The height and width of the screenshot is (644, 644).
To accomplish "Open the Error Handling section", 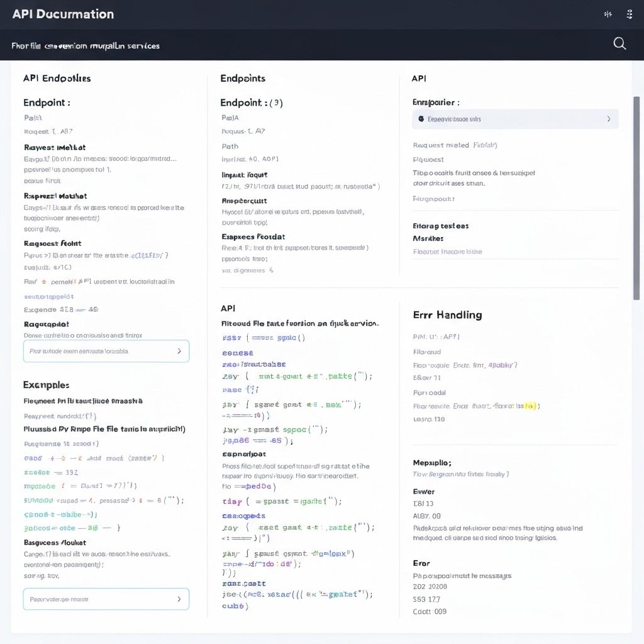I will pos(447,314).
